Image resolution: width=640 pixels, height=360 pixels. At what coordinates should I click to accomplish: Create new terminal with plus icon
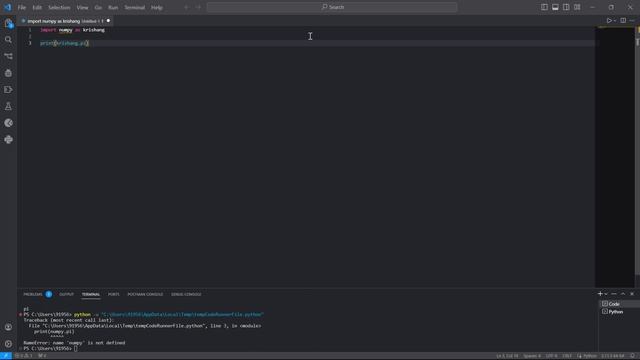(600, 294)
